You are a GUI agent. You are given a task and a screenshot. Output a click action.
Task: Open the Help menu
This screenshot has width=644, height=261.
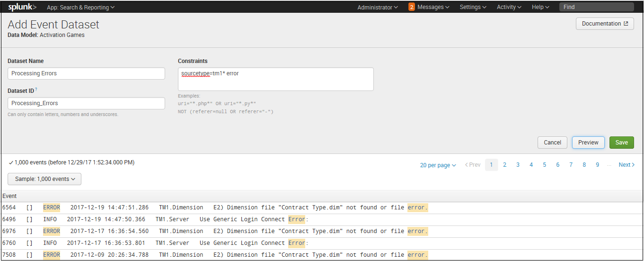pos(540,8)
